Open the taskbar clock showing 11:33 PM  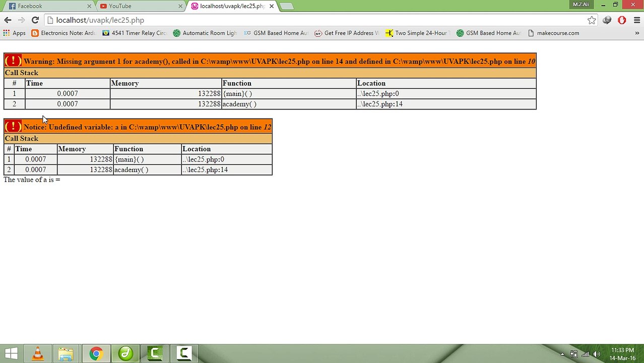622,354
